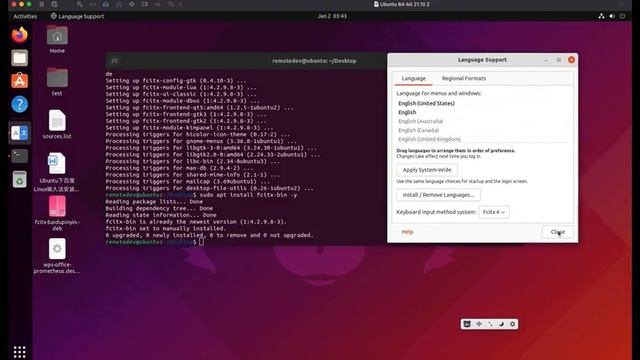This screenshot has height=360, width=640.
Task: Switch to the Terminal dock icon
Action: [x=19, y=156]
